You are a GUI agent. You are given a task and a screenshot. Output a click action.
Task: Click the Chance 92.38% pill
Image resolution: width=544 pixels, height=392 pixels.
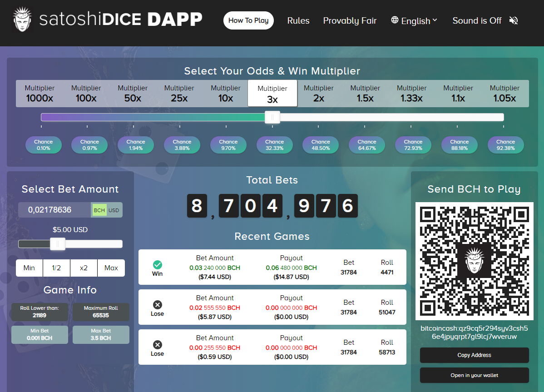[505, 145]
